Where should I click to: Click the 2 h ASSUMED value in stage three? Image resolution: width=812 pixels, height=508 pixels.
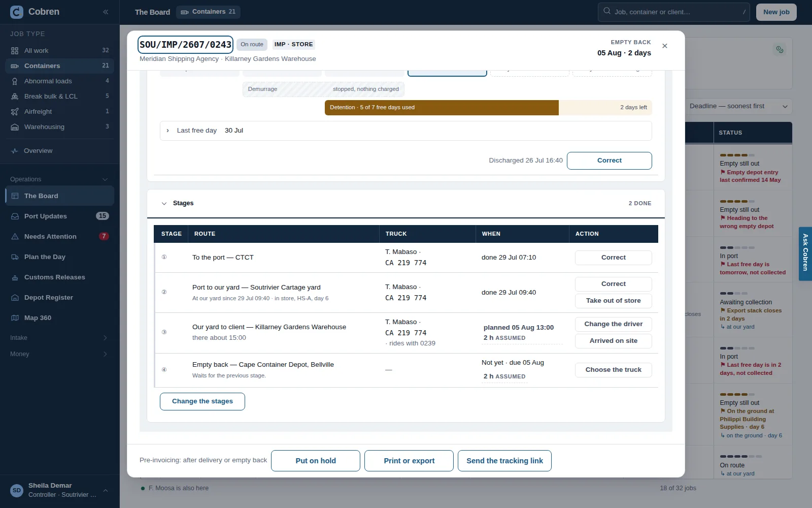[504, 338]
